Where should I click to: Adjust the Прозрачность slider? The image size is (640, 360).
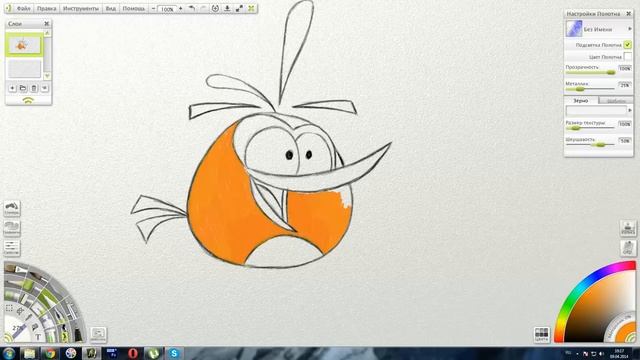point(590,73)
